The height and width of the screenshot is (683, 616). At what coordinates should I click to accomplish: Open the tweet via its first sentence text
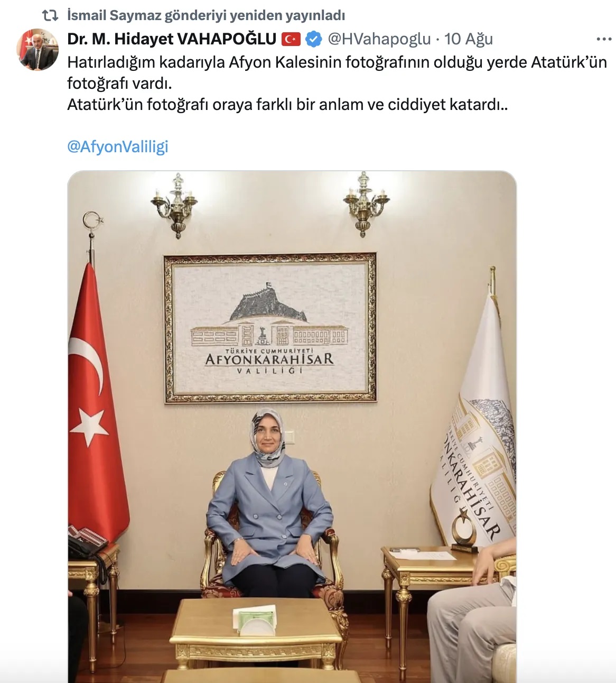[337, 72]
